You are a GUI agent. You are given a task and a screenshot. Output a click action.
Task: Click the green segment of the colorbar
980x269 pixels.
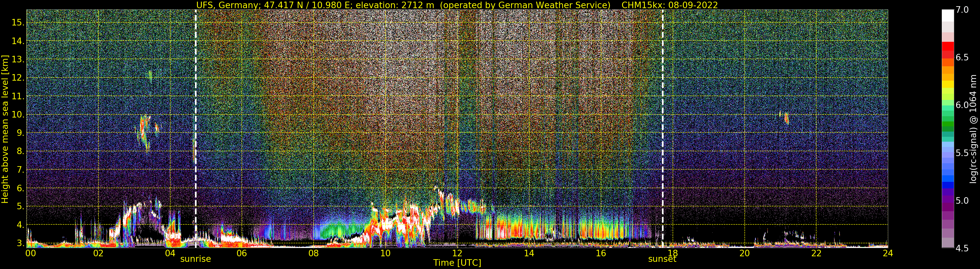(x=948, y=124)
